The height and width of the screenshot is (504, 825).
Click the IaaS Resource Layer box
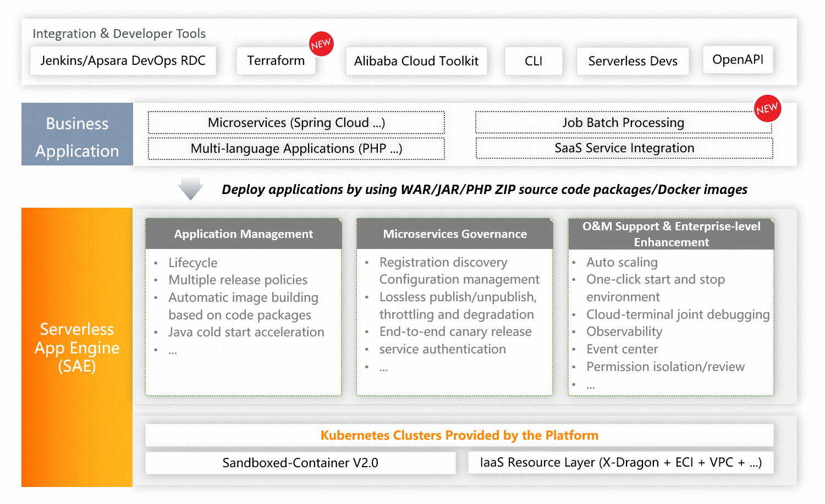[621, 462]
